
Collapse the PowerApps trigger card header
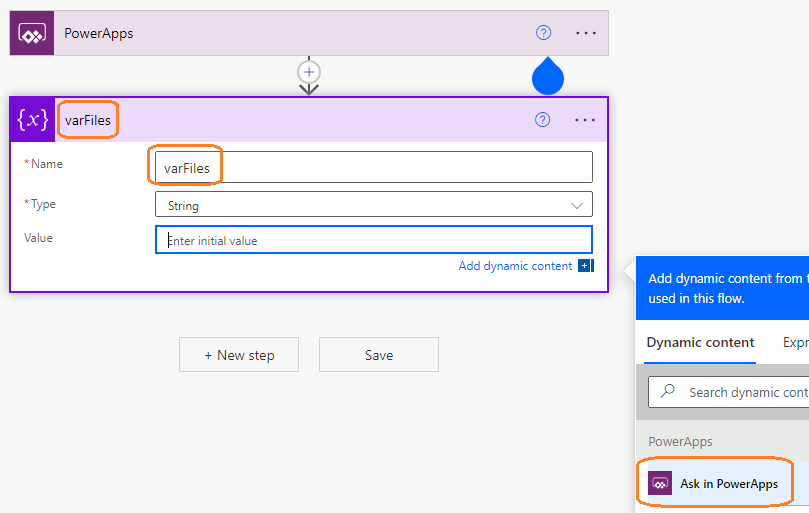pyautogui.click(x=300, y=33)
